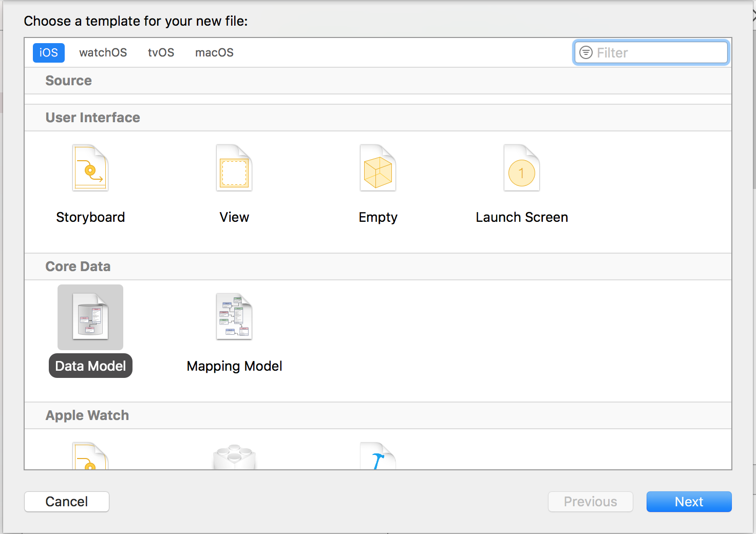
Task: Show the macOS templates tab
Action: click(214, 52)
